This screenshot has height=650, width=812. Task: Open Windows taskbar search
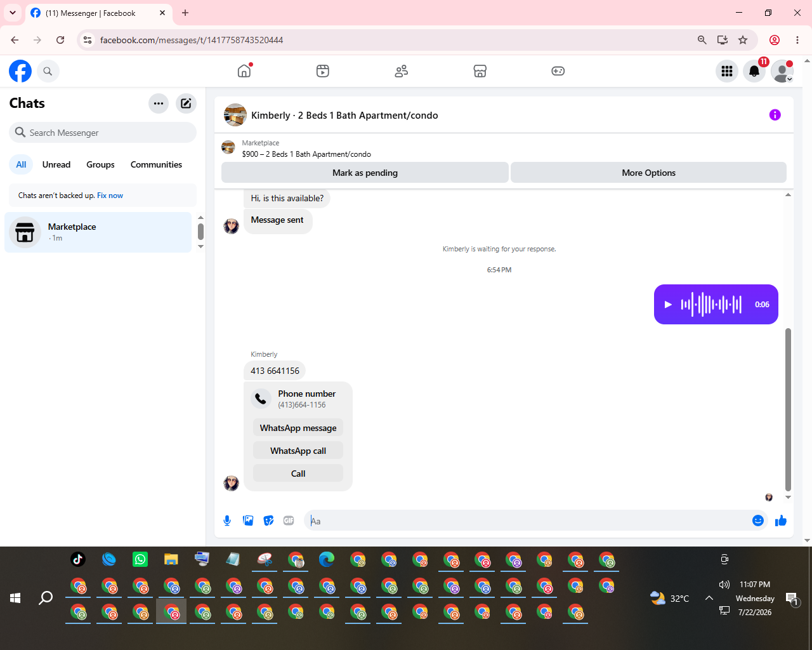pyautogui.click(x=46, y=598)
